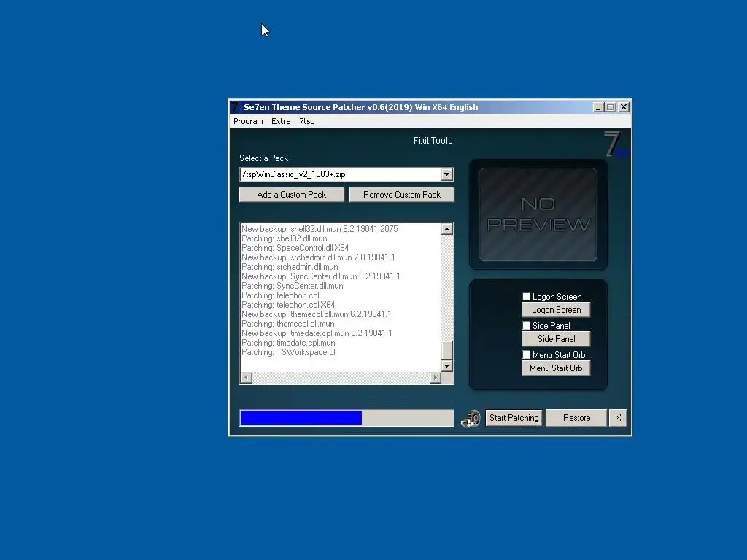Select log line 'Patching: timedate.cpl.mun'
Image resolution: width=747 pixels, height=560 pixels.
tap(288, 343)
